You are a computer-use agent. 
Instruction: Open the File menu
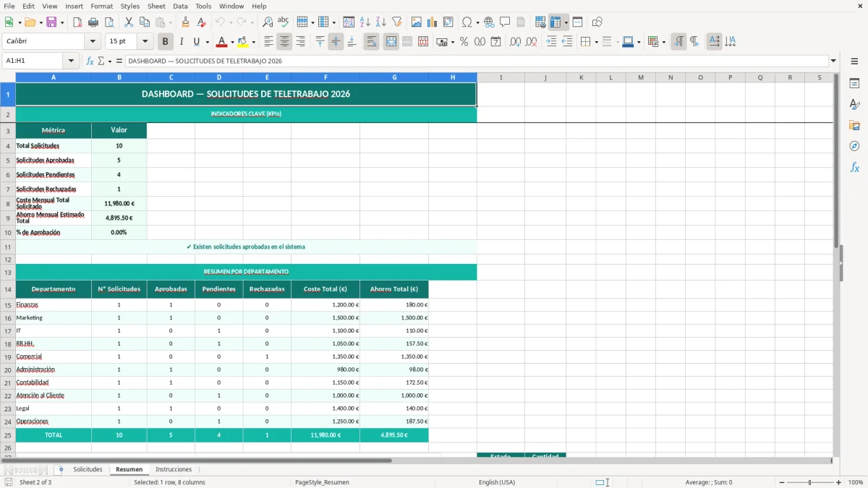point(9,6)
